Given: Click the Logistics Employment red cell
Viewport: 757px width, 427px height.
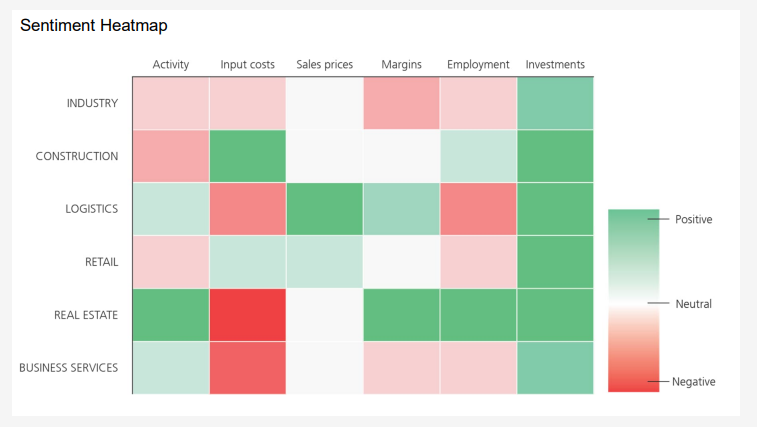Looking at the screenshot, I should (x=478, y=209).
